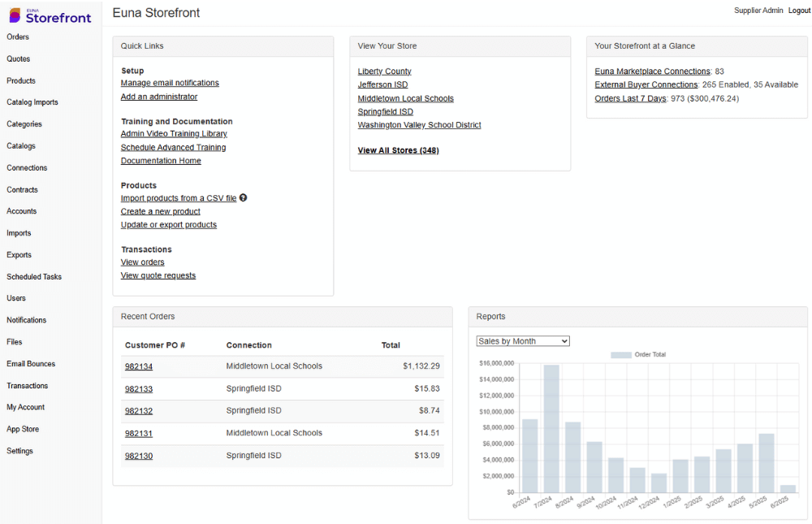
Task: Go to Users in the sidebar
Action: click(x=16, y=298)
